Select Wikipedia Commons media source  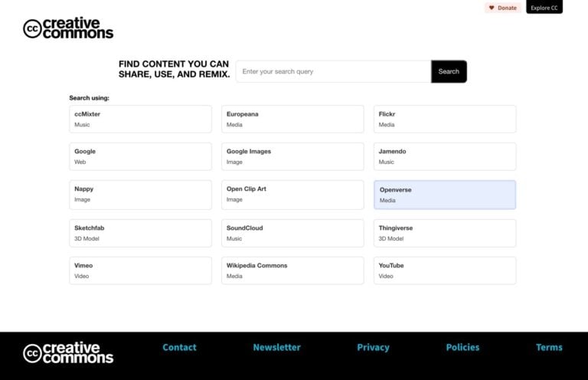tap(292, 270)
